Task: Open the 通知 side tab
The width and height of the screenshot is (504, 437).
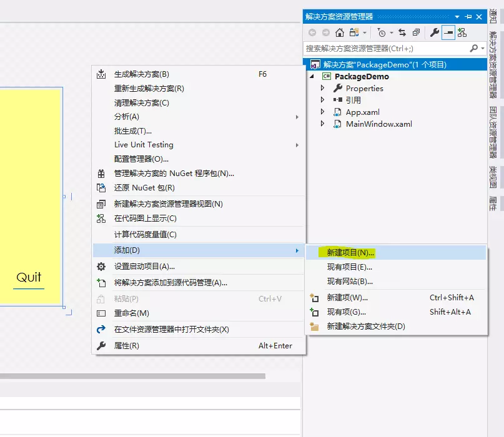Action: click(x=493, y=16)
